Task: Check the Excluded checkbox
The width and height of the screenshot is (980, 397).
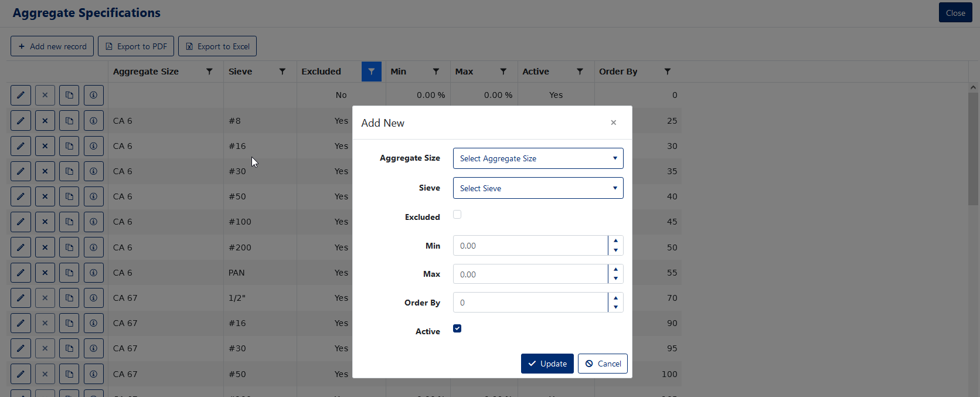Action: 457,215
